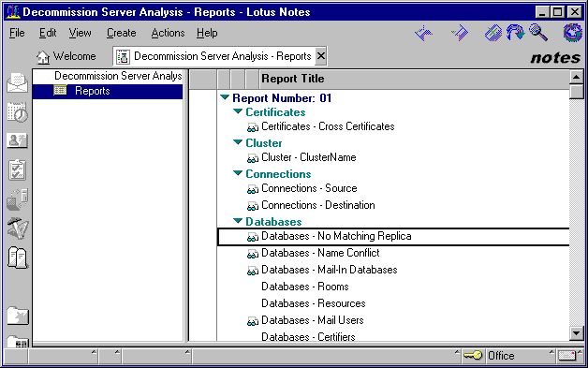Click the Reports view icon in navigator

point(60,90)
